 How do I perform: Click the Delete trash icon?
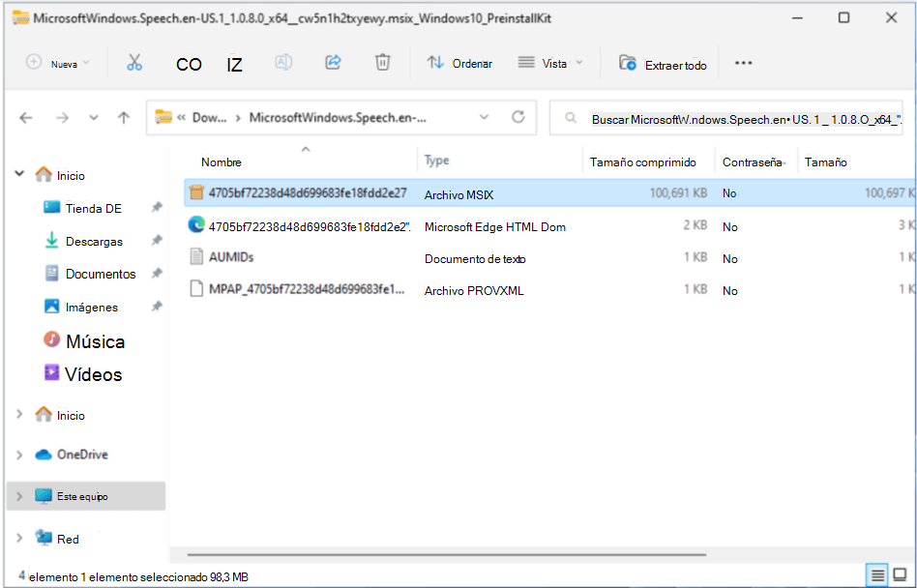382,62
